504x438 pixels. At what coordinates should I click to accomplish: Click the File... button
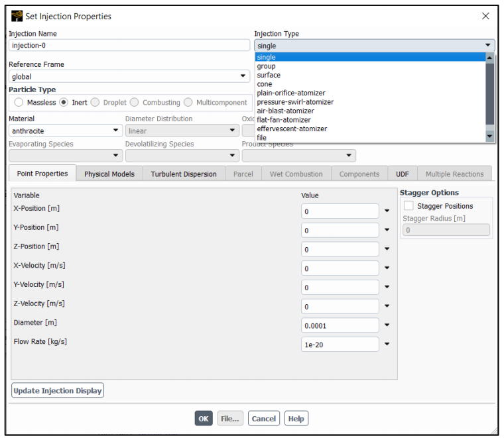coord(230,418)
